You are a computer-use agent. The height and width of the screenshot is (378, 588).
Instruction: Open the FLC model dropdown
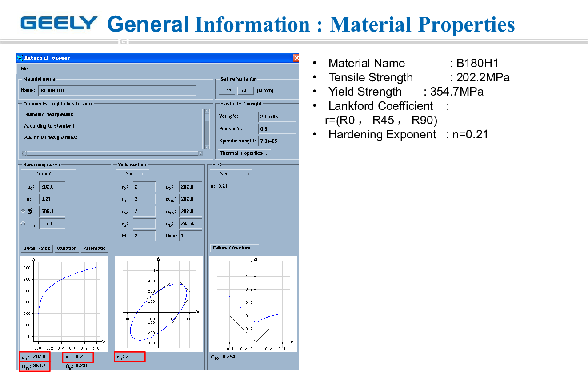(x=231, y=174)
